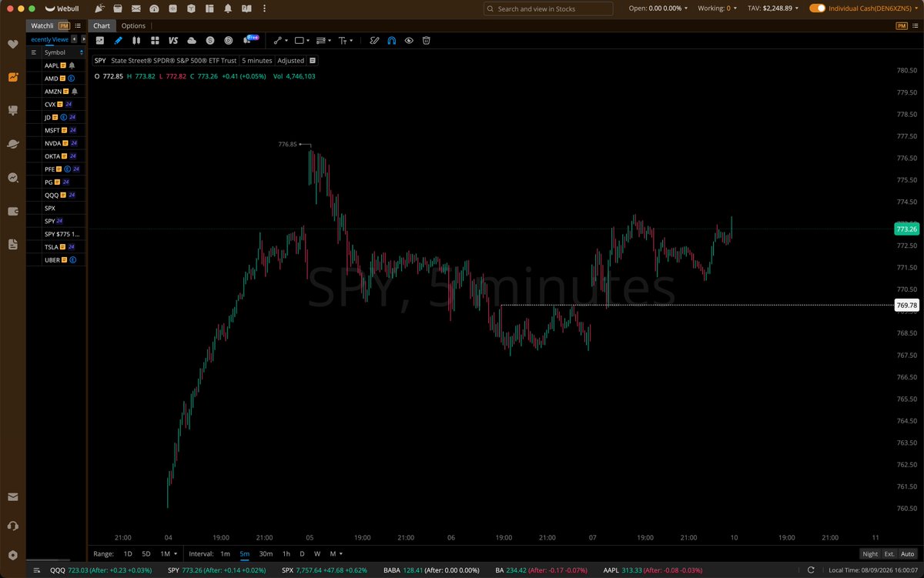The height and width of the screenshot is (578, 924).
Task: Switch to the Chart tab
Action: click(102, 25)
